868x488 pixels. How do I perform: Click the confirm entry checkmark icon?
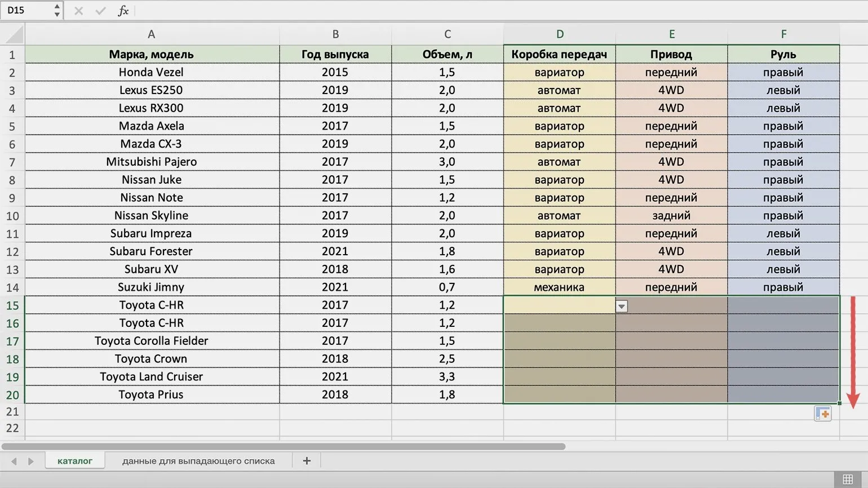tap(100, 11)
